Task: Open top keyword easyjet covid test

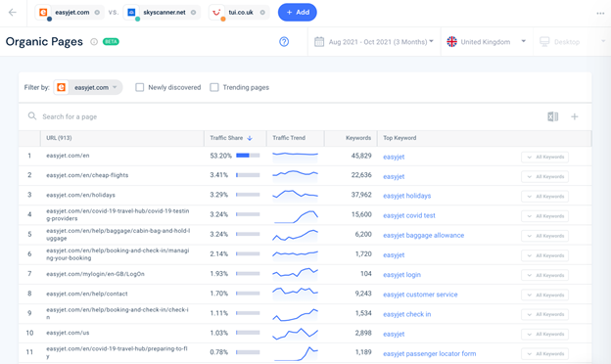Action: pos(408,215)
